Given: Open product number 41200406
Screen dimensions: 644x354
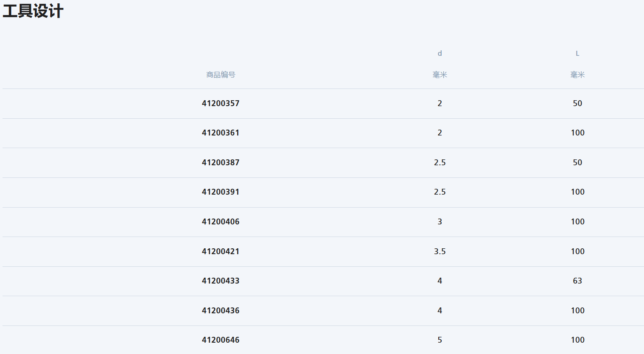Looking at the screenshot, I should click(220, 221).
